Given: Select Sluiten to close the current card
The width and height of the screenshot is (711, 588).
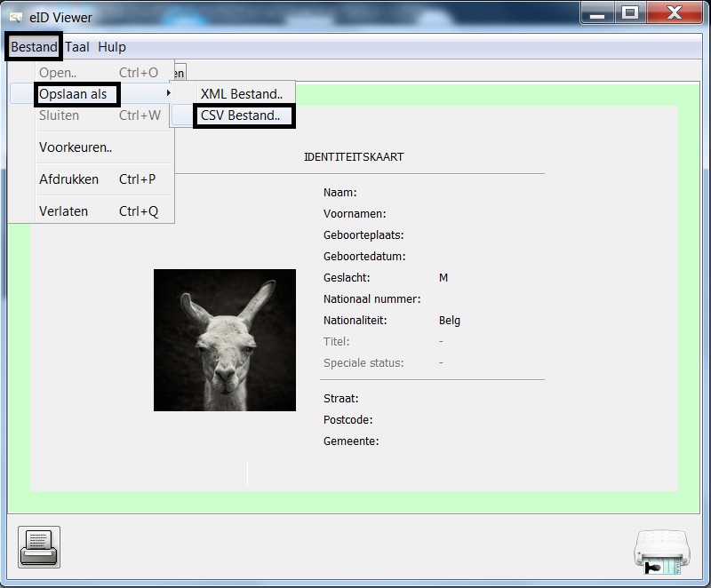Looking at the screenshot, I should point(59,115).
